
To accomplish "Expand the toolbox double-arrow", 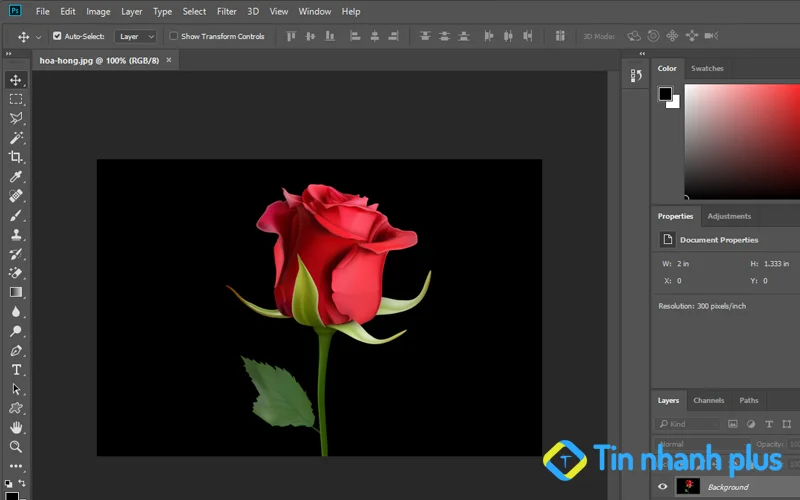I will coord(8,54).
